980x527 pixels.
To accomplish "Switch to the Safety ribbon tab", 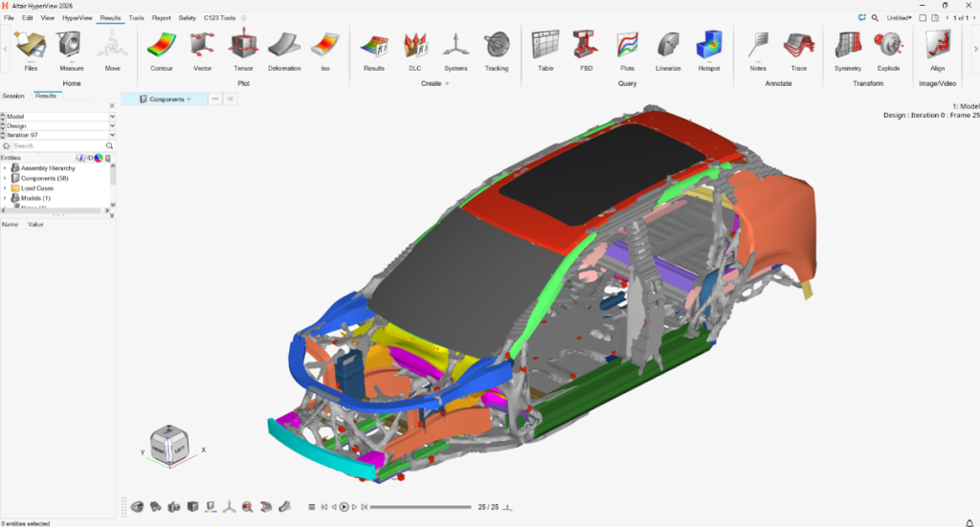I will (x=188, y=18).
